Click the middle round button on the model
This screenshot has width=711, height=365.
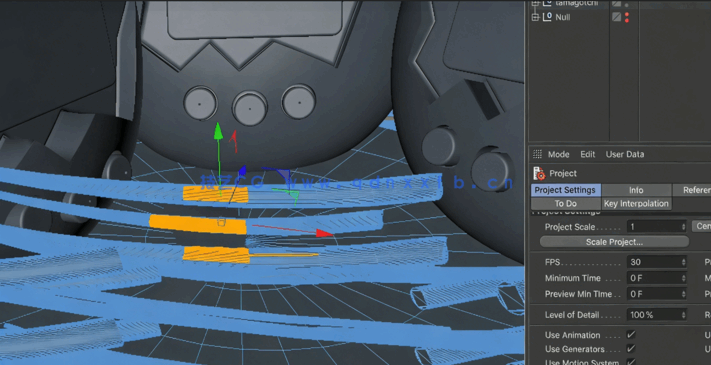(x=250, y=108)
